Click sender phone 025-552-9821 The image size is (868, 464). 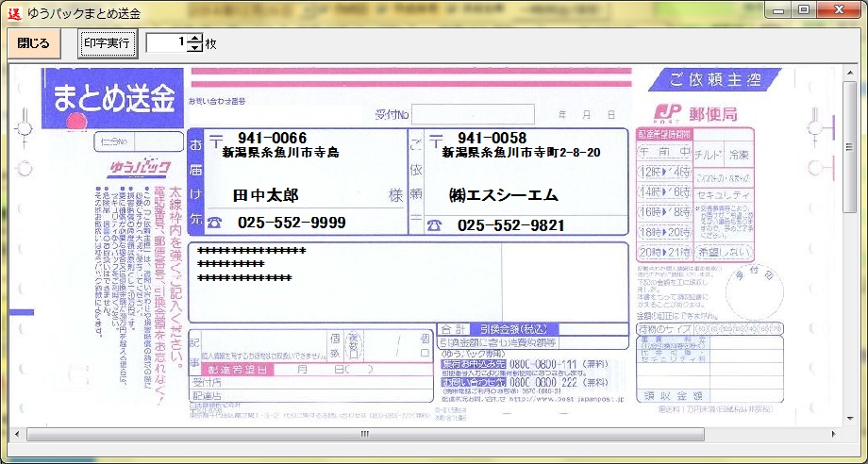(511, 225)
